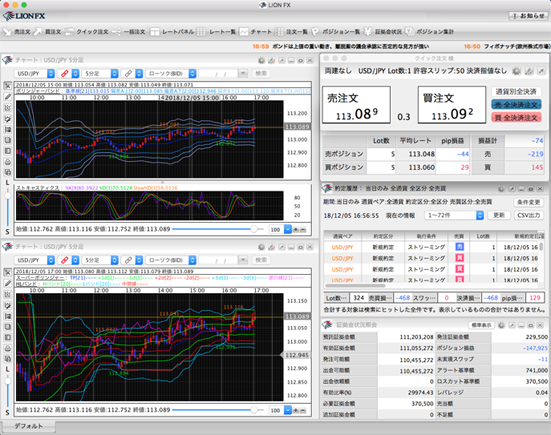Click the red 買 全決済注文 button
The height and width of the screenshot is (435, 551).
coord(516,118)
